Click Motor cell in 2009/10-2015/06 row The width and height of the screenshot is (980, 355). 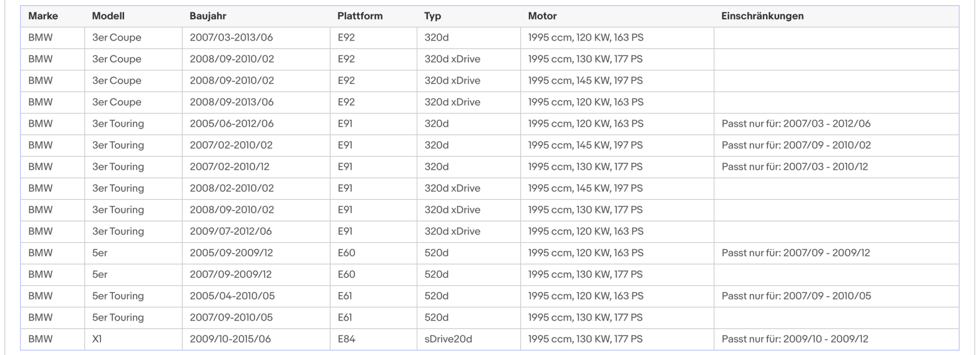[x=617, y=339]
